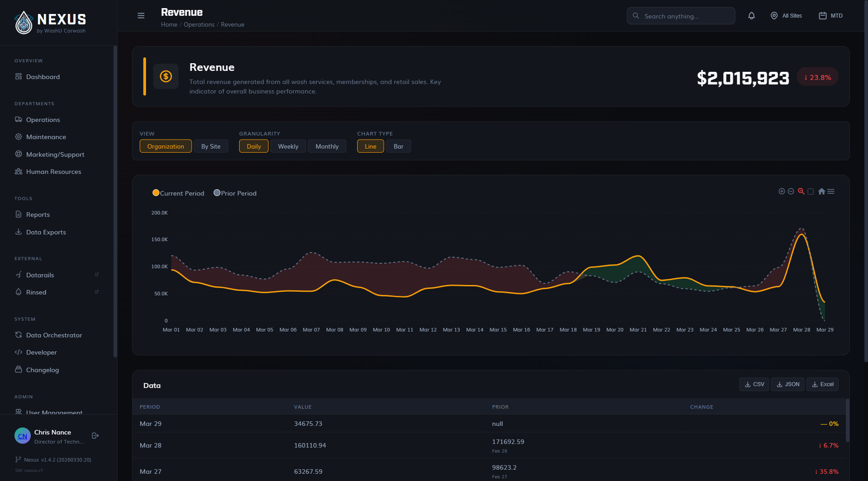Viewport: 868px width, 481px height.
Task: Click the Dashboard sidebar icon
Action: click(19, 77)
